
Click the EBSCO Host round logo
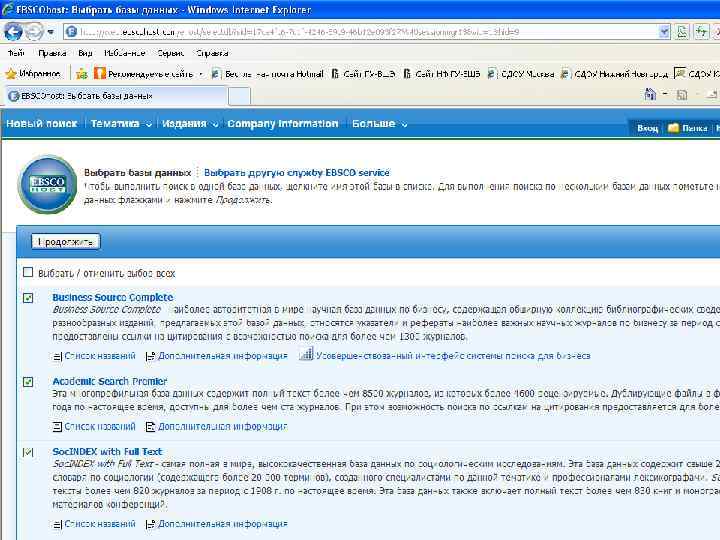[x=47, y=185]
